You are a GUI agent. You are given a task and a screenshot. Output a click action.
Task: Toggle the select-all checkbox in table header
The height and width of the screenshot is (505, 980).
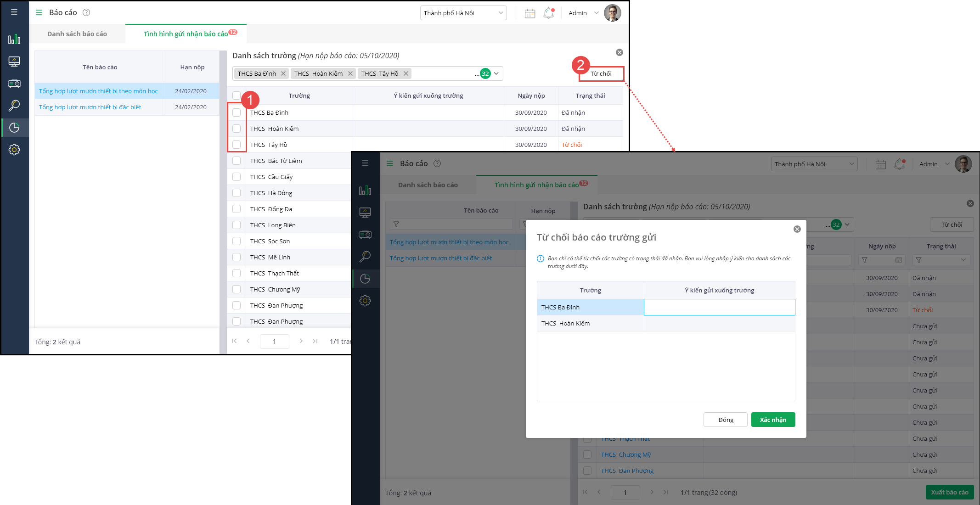click(x=237, y=95)
